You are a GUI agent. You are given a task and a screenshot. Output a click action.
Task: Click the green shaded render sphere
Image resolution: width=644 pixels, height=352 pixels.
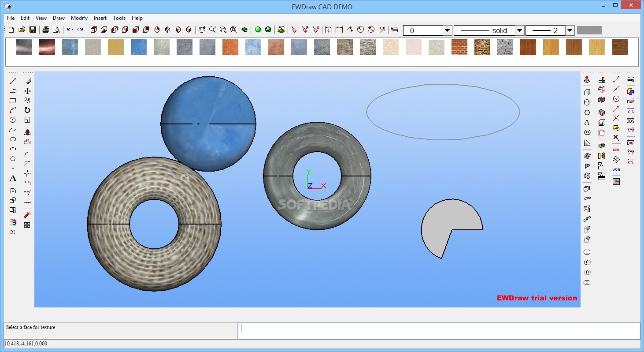(x=258, y=30)
